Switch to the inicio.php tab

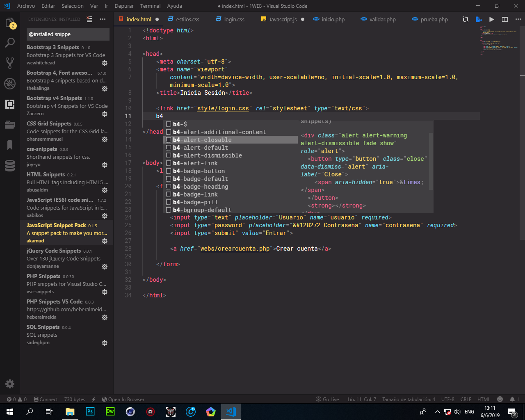click(332, 19)
